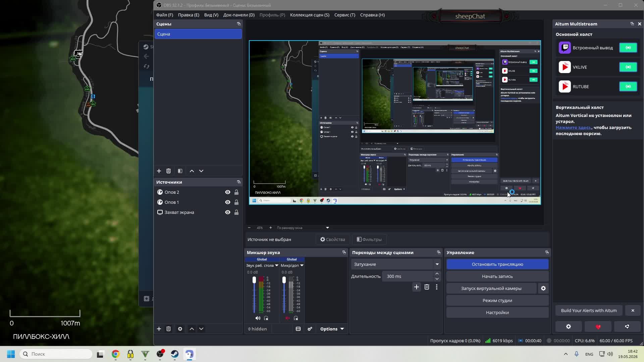Unmute the Микр/доп audio channel

point(287,318)
